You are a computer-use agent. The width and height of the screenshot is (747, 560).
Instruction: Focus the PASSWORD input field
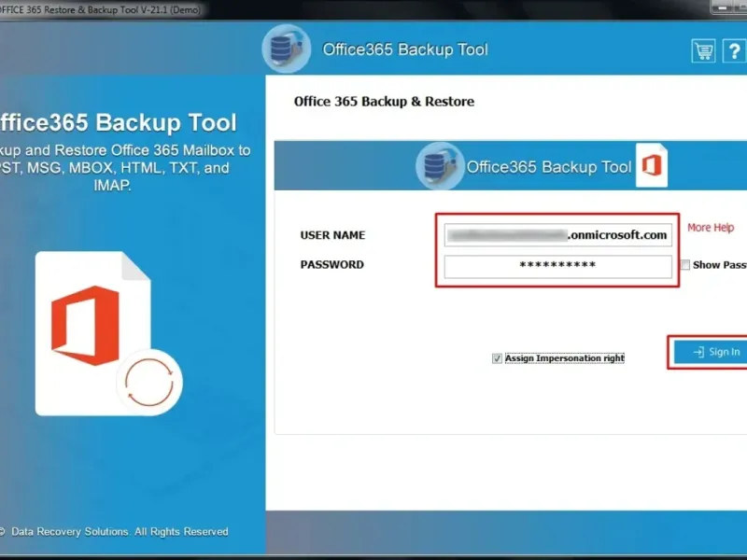(x=557, y=266)
